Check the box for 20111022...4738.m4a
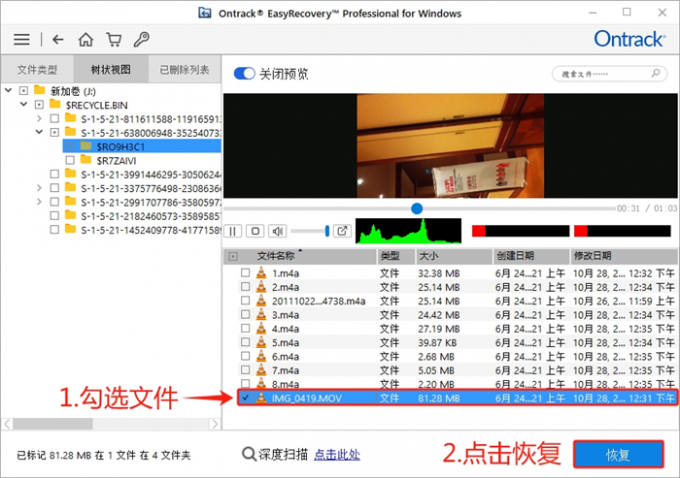Viewport: 680px width, 478px height. click(x=245, y=301)
